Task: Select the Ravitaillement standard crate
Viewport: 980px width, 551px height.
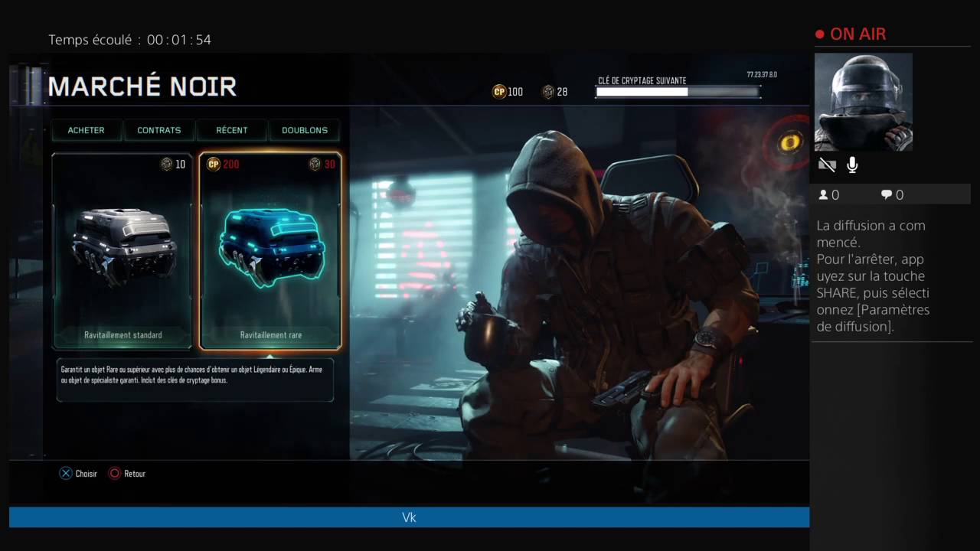Action: (122, 251)
